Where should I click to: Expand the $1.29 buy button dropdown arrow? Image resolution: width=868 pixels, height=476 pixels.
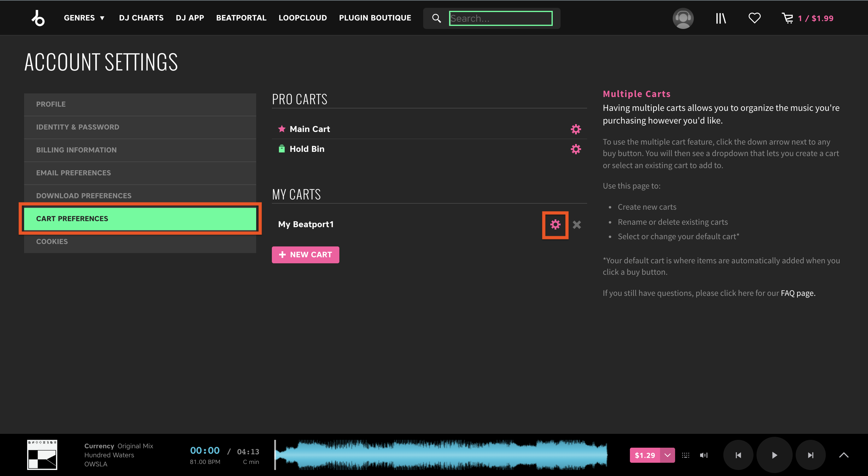coord(667,456)
